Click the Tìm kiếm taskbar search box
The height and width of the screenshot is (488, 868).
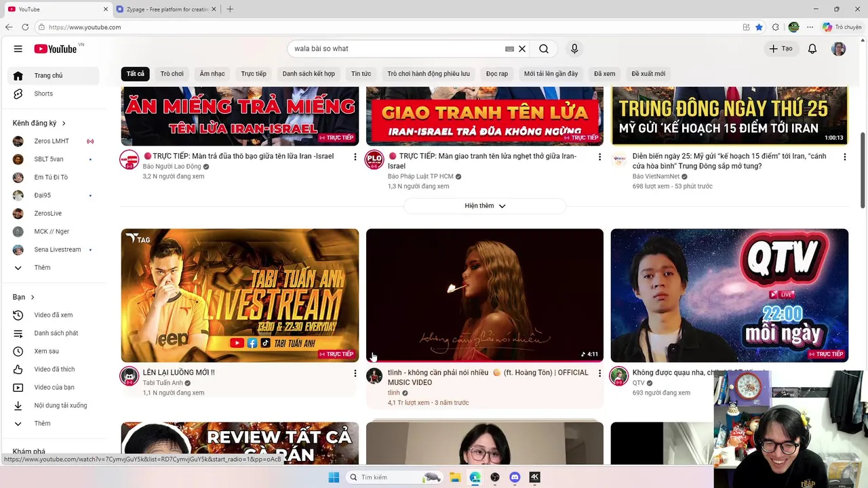pos(395,477)
